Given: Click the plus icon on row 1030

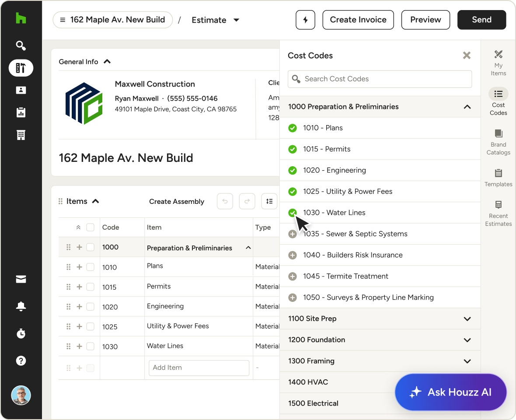Looking at the screenshot, I should point(79,346).
